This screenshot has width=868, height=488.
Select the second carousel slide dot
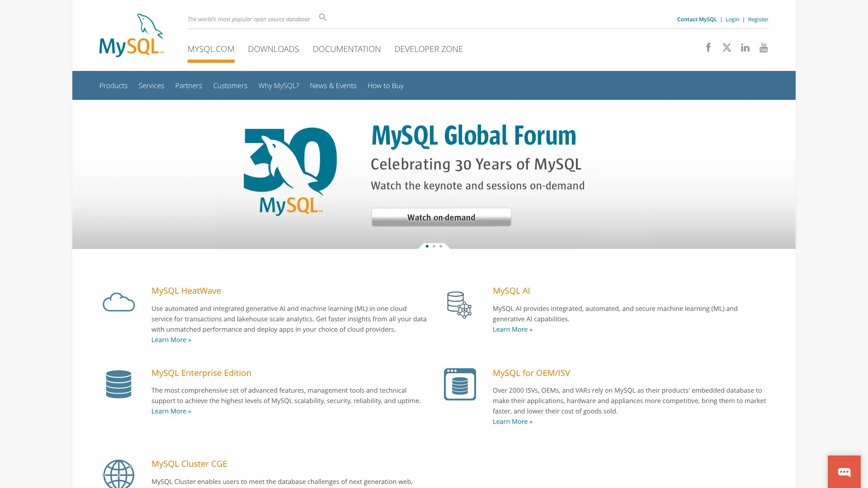(434, 246)
